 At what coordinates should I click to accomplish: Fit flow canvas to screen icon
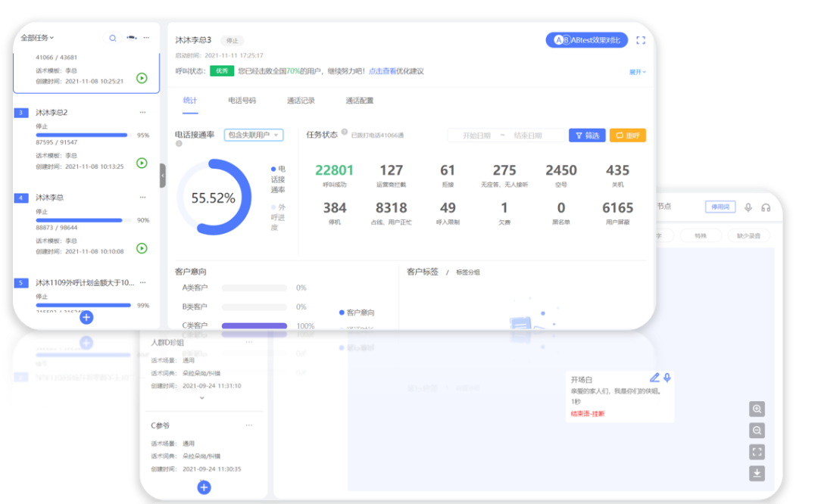click(757, 452)
